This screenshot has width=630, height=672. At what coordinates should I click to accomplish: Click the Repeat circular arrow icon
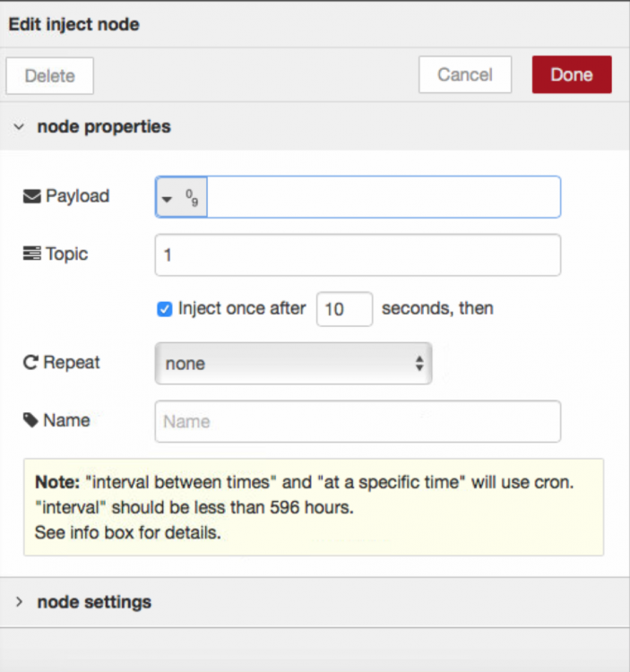(31, 363)
